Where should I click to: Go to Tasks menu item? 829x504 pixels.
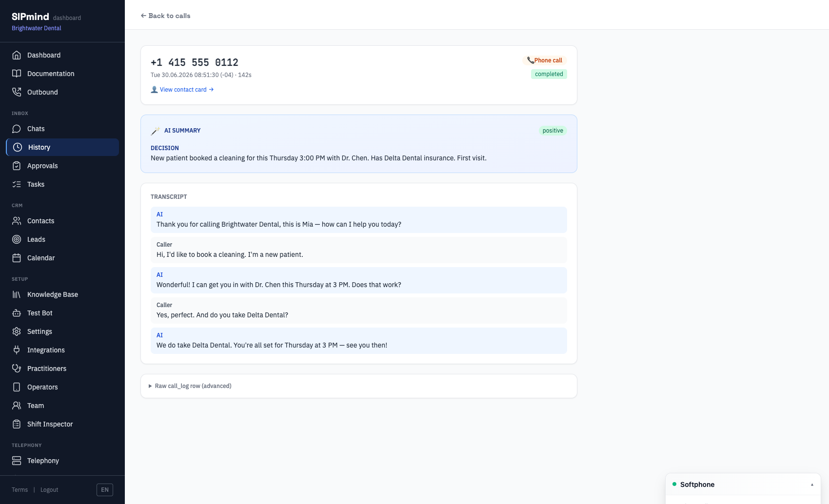click(x=62, y=184)
